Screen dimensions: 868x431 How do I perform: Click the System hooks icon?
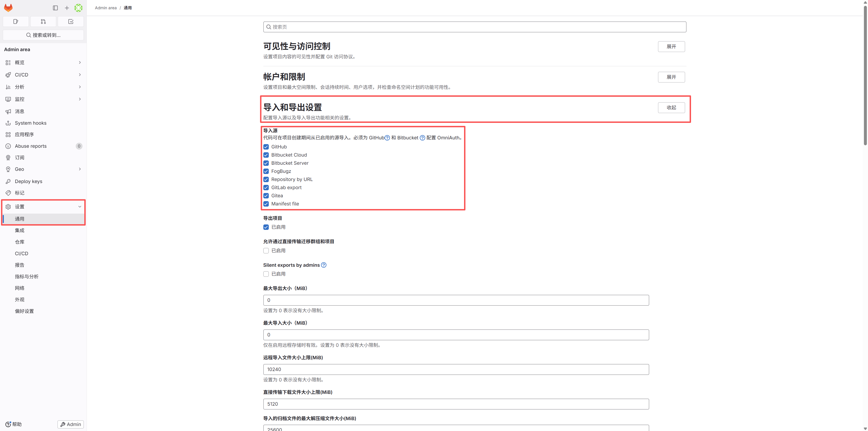pos(8,123)
